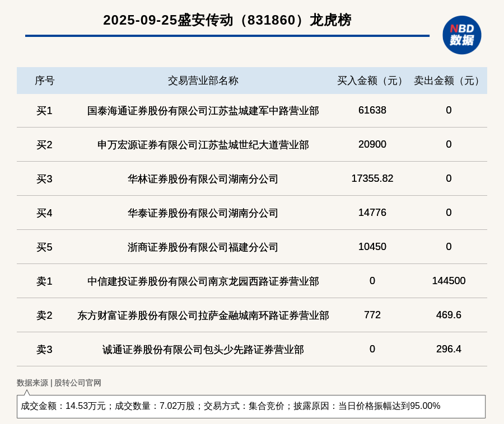Click the 数据来源 股转公司官网 source text
The width and height of the screenshot is (504, 424).
click(x=59, y=383)
